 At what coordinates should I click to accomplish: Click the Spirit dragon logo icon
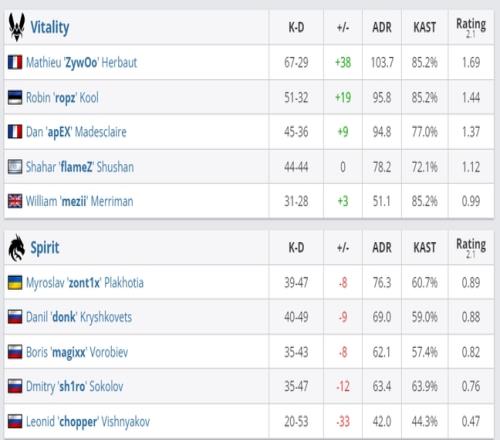[x=16, y=248]
